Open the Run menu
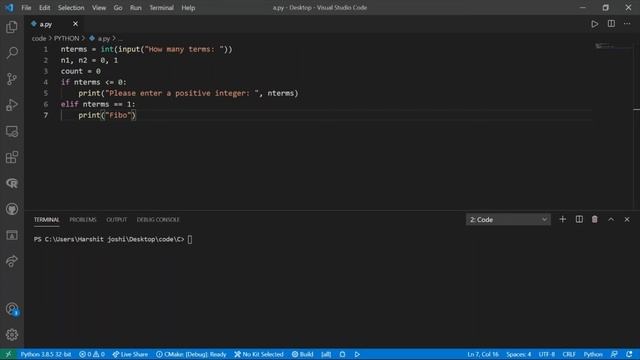 (x=136, y=8)
